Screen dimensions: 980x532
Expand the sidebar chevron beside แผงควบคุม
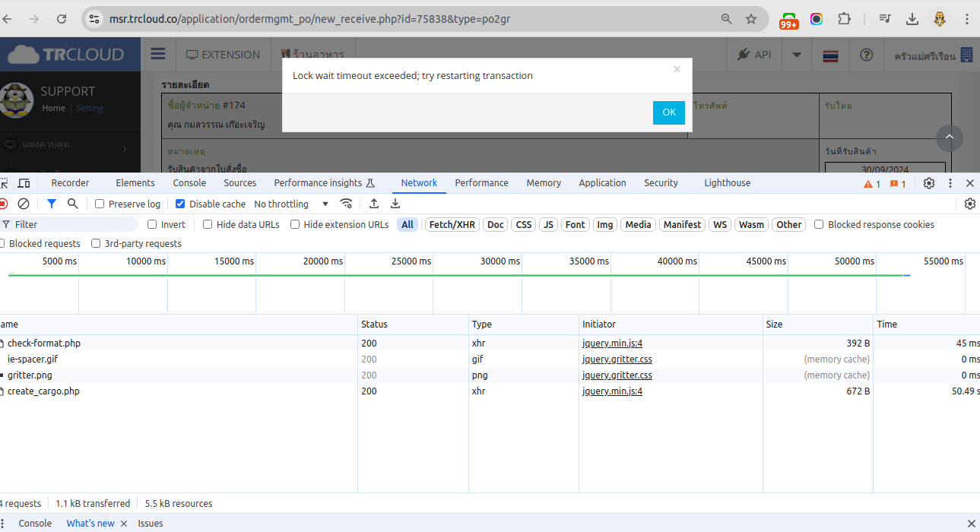click(125, 148)
